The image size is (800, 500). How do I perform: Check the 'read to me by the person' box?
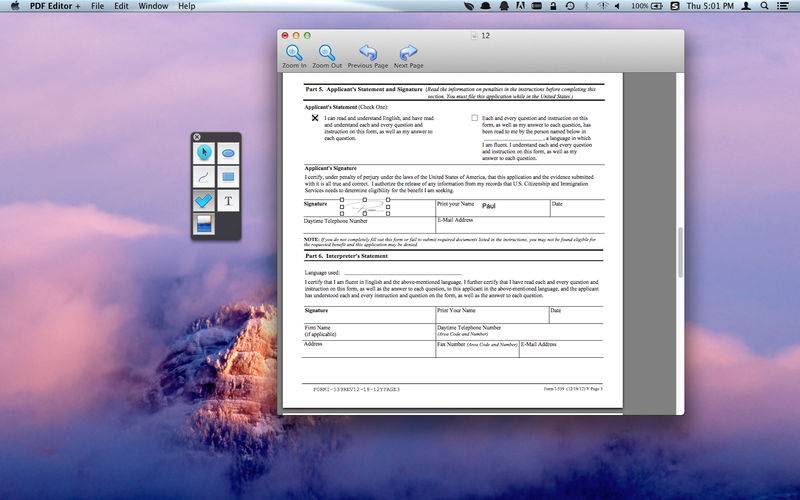click(474, 118)
